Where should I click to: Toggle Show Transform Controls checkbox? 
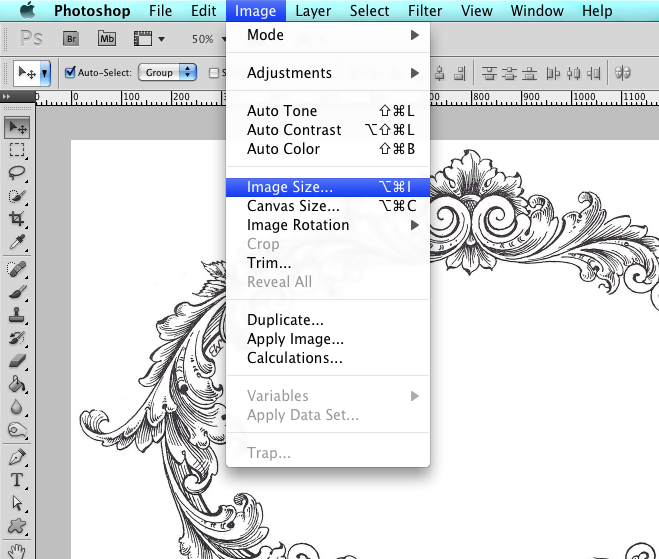214,73
